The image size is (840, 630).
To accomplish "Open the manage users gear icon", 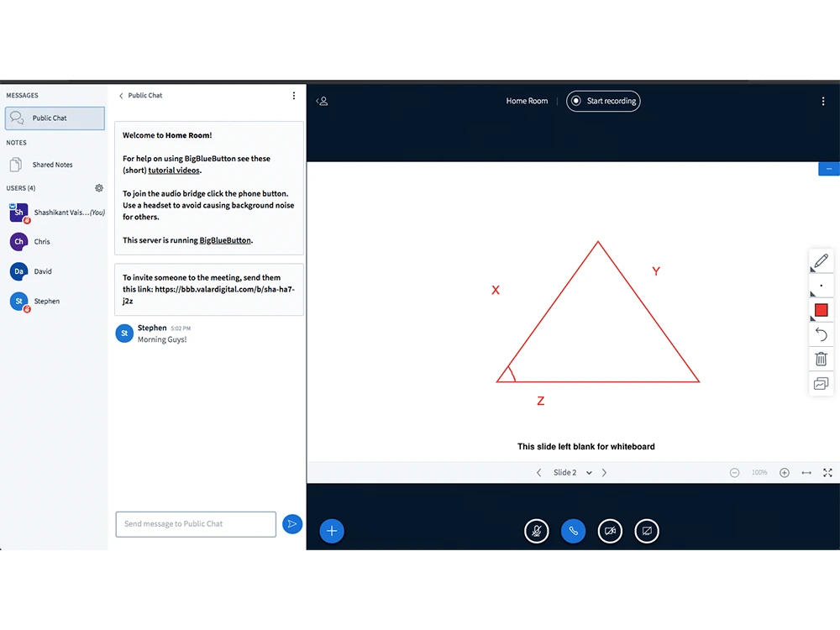I will 99,188.
